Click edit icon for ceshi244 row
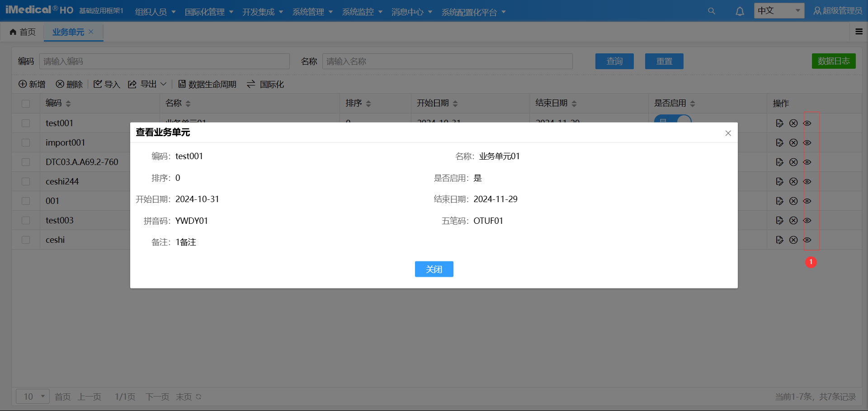This screenshot has height=411, width=868. [779, 181]
